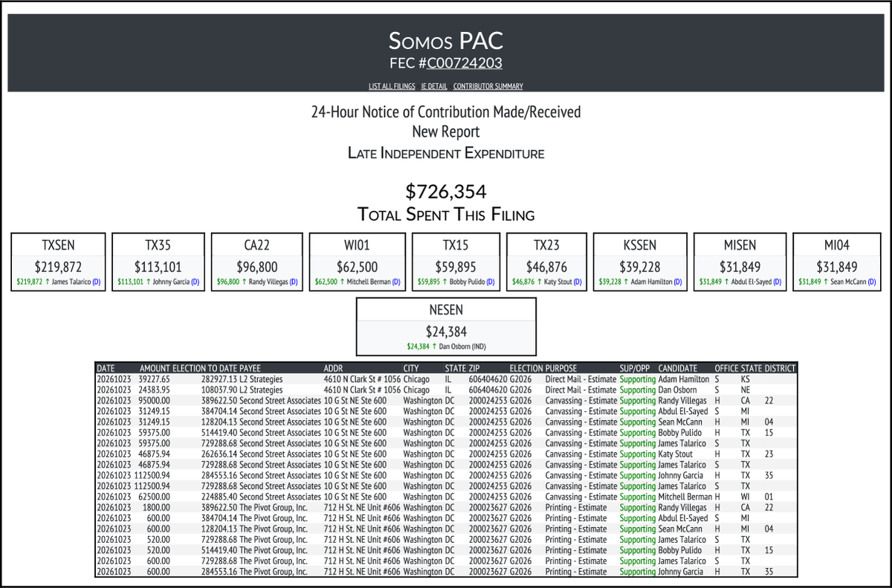Select the 95000.00 amount cell

(x=155, y=401)
